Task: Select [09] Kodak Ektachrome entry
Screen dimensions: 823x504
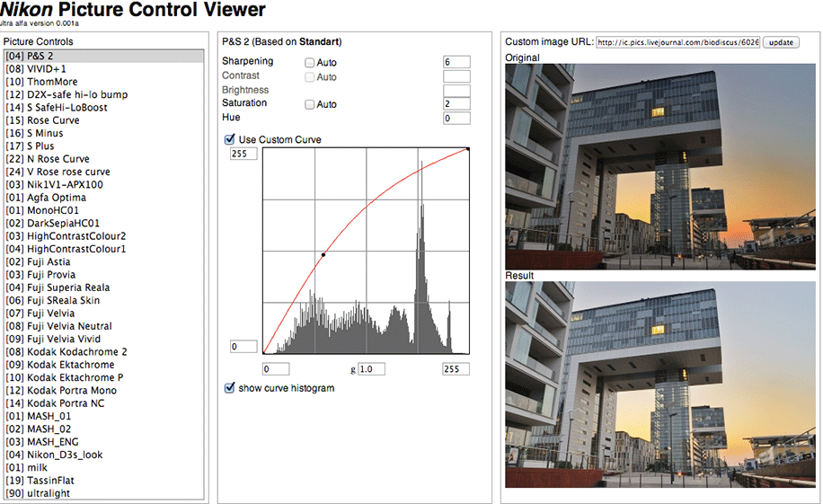Action: (104, 365)
